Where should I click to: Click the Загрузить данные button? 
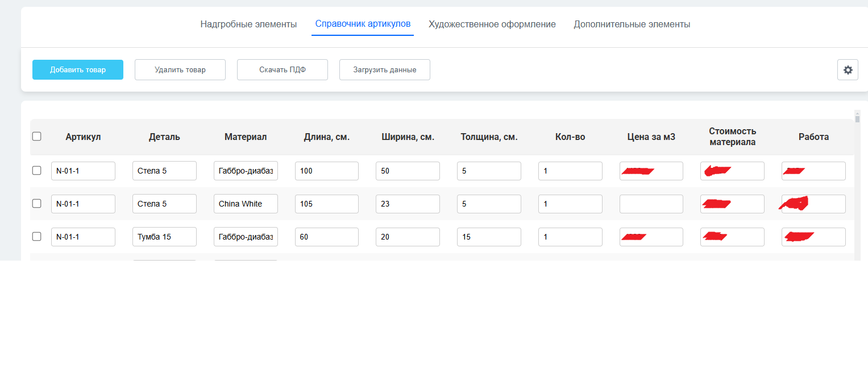coord(385,70)
